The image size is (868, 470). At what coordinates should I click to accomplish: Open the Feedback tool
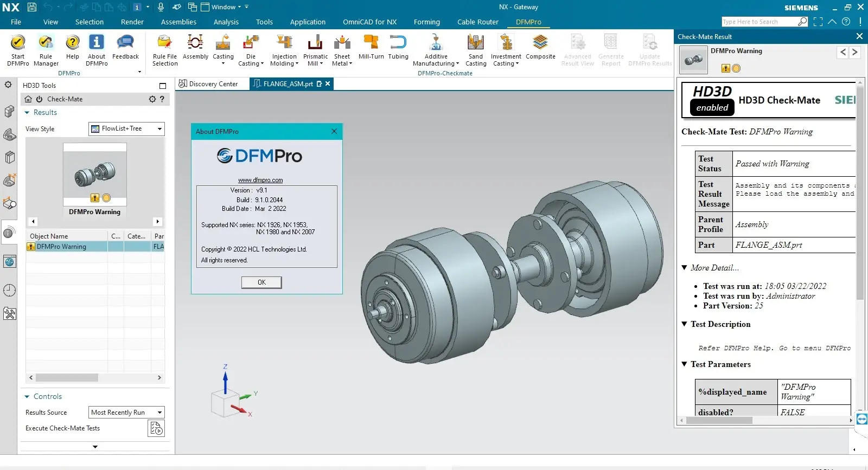[x=125, y=47]
